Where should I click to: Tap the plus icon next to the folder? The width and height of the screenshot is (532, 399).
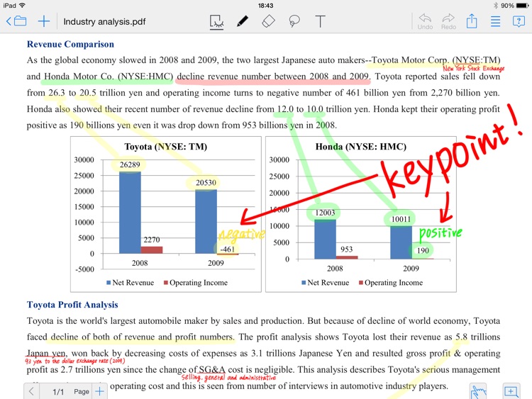(44, 21)
